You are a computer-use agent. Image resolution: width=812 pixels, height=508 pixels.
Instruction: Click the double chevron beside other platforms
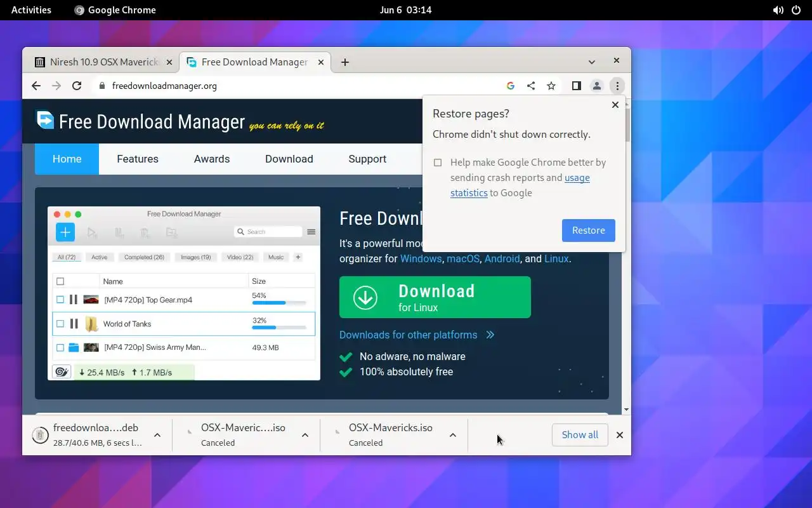pyautogui.click(x=490, y=335)
